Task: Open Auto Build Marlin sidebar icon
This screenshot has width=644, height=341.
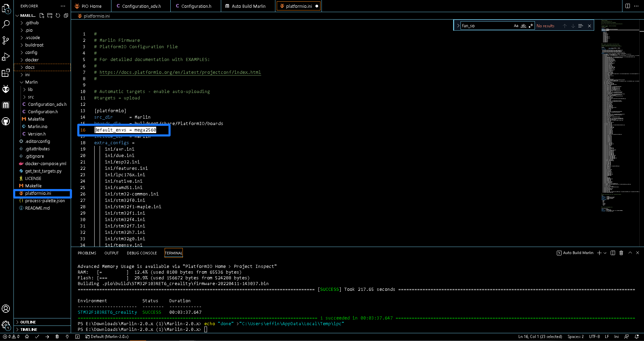Action: (6, 105)
